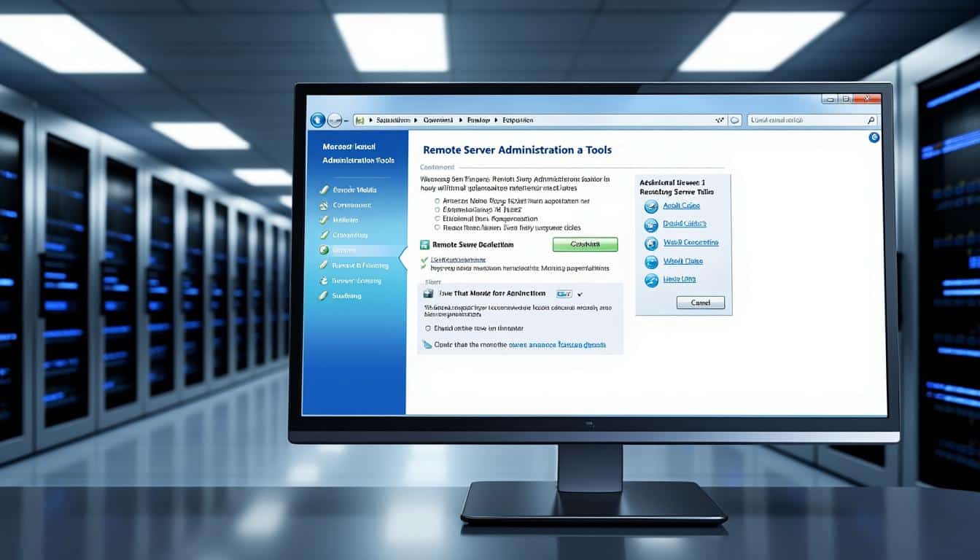Click the breadcrumb chevron after Governed
The width and height of the screenshot is (980, 560).
[x=461, y=120]
